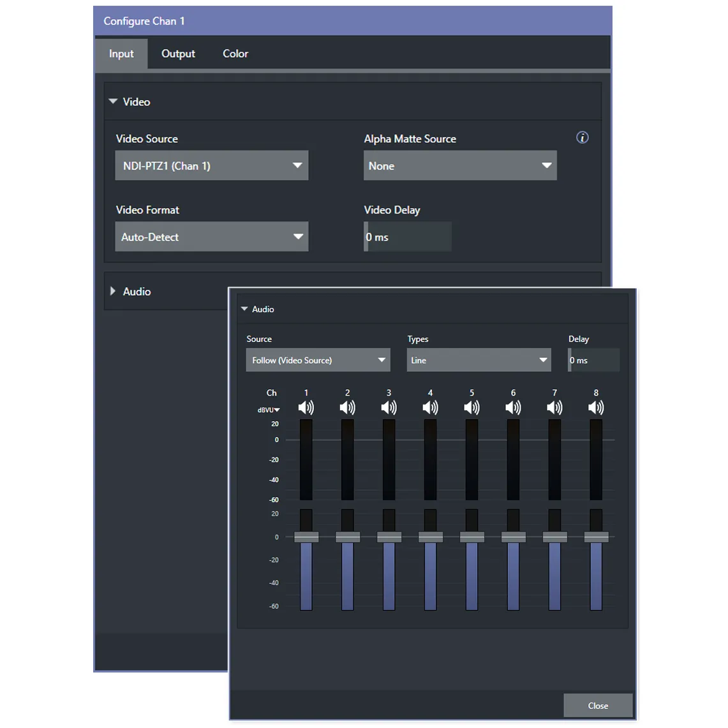The image size is (728, 728).
Task: Switch to the Color tab
Action: click(x=235, y=54)
